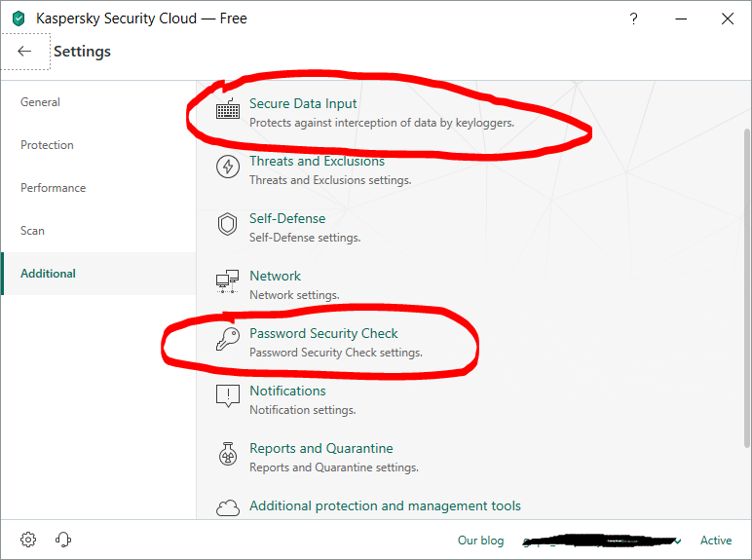Screen dimensions: 752x560
Task: Click the Self-Defense shield icon
Action: point(228,225)
